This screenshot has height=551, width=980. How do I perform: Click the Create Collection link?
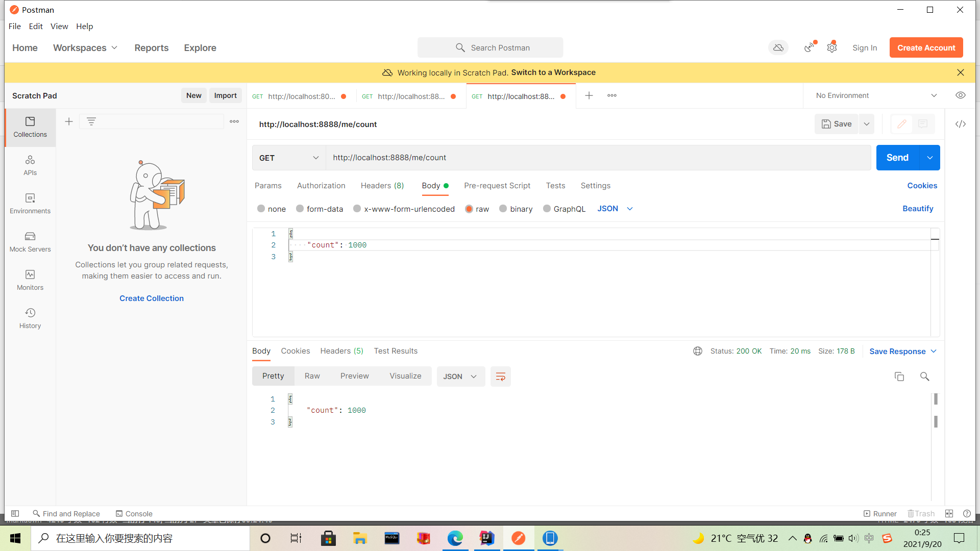click(x=151, y=298)
